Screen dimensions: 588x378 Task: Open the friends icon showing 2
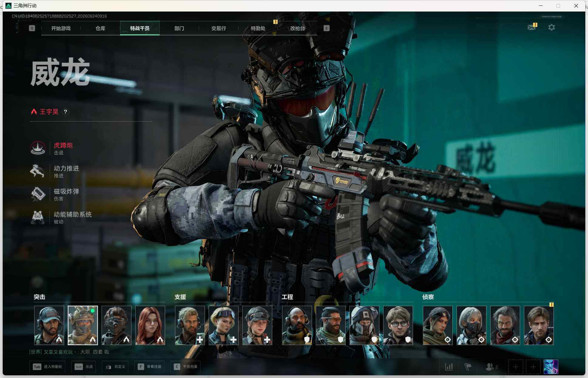[x=492, y=367]
